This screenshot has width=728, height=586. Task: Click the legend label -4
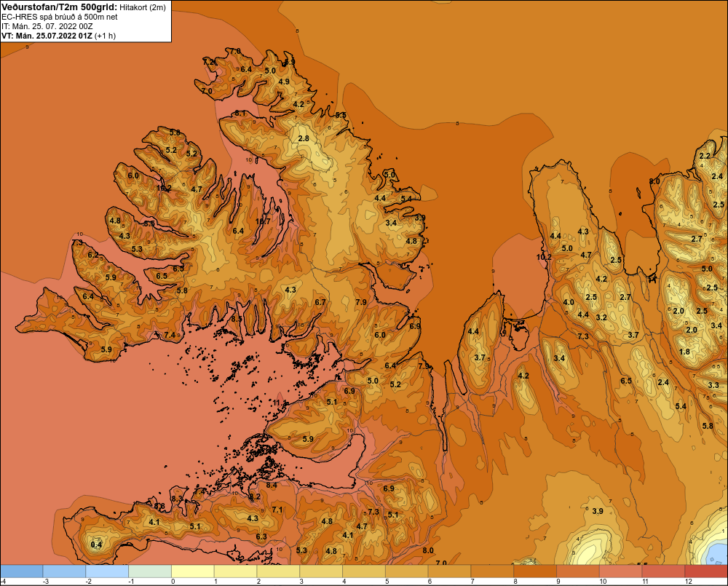(3, 582)
